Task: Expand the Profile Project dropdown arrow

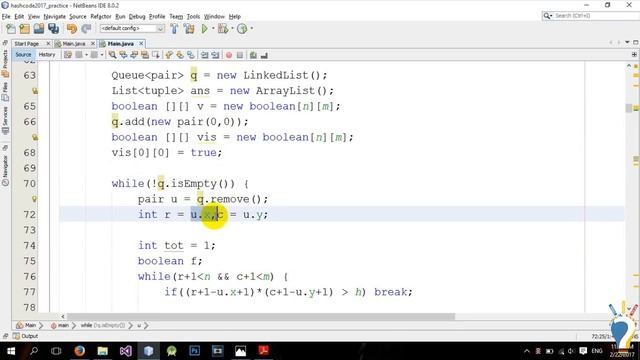Action: [x=251, y=29]
